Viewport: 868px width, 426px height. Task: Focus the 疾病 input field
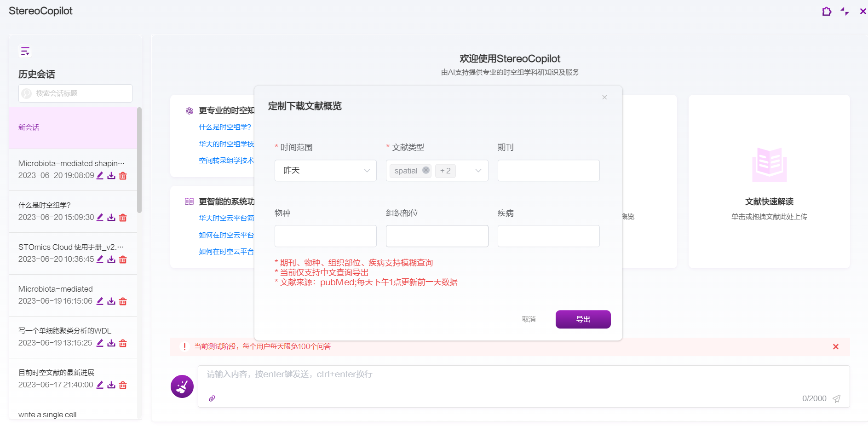(548, 236)
